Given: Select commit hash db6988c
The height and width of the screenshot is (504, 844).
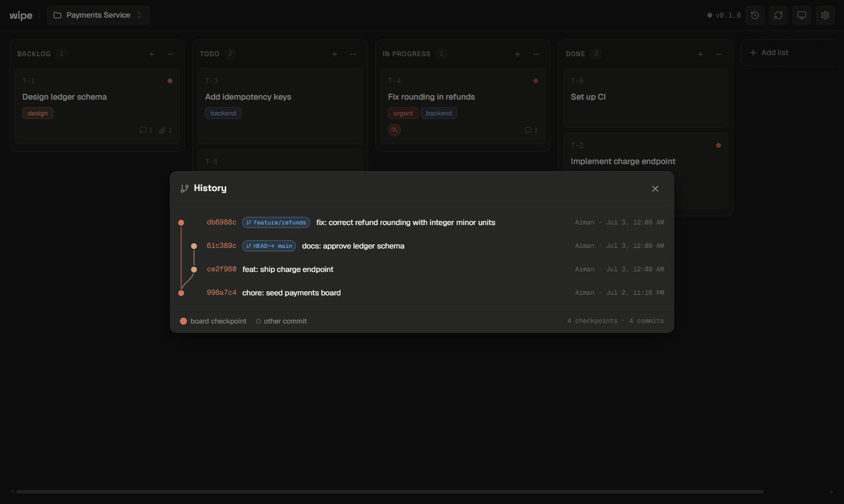Looking at the screenshot, I should [x=222, y=223].
